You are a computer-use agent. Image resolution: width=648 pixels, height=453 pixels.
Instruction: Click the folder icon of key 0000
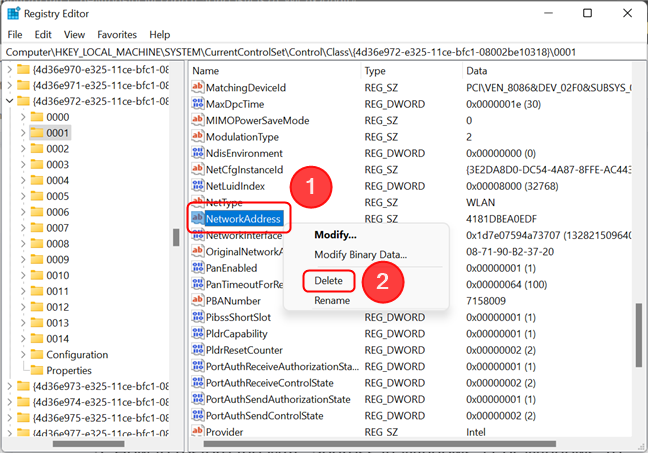37,117
